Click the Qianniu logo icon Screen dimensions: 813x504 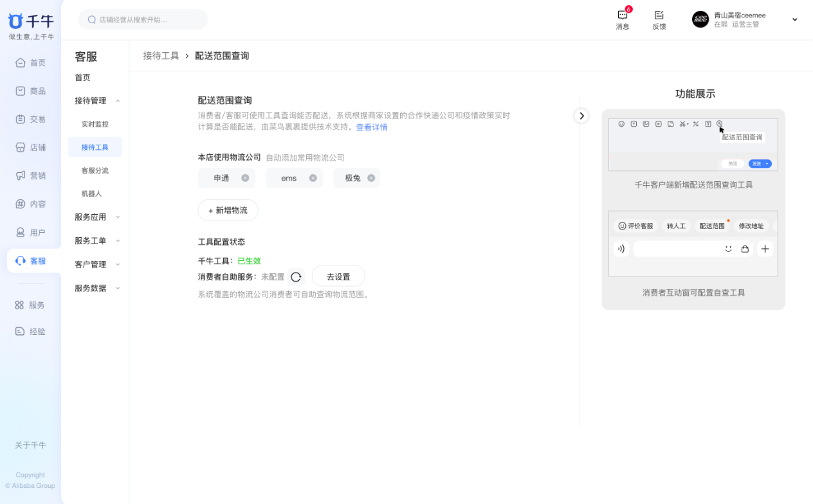pos(15,21)
